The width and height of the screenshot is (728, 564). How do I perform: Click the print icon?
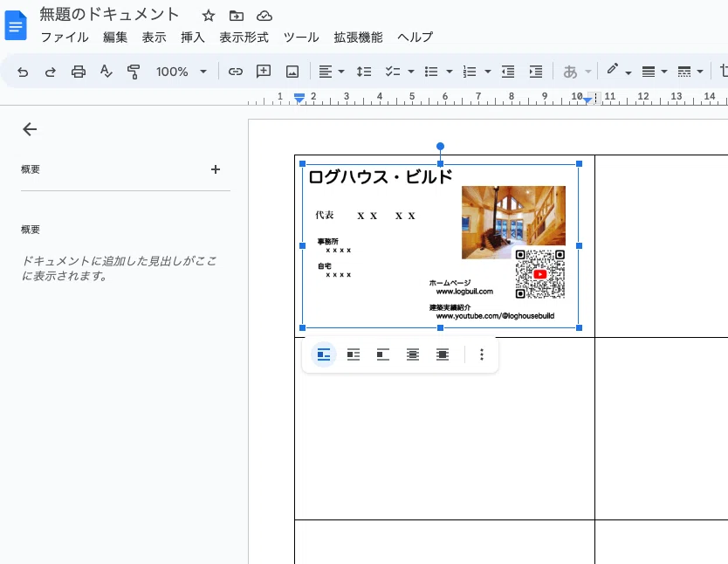[79, 72]
